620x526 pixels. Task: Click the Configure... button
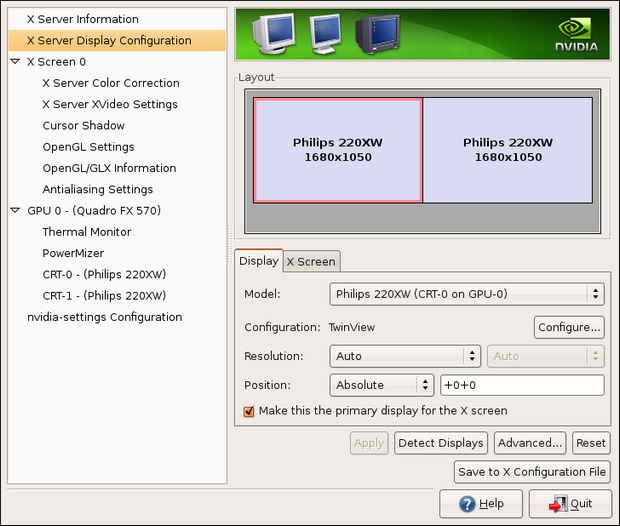(x=569, y=327)
